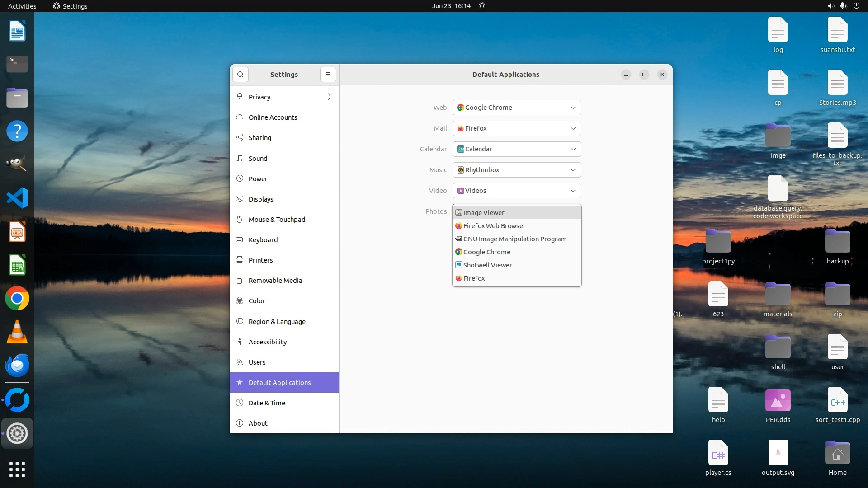868x488 pixels.
Task: Open the notification bell in top bar
Action: coord(482,6)
